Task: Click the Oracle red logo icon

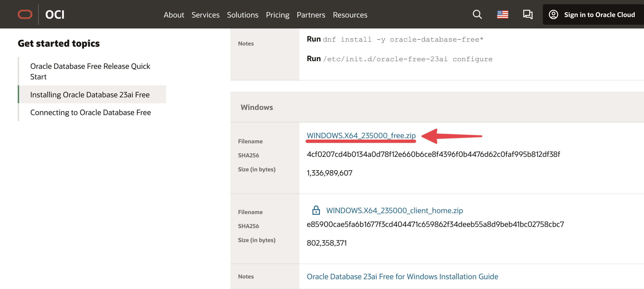Action: coord(25,14)
